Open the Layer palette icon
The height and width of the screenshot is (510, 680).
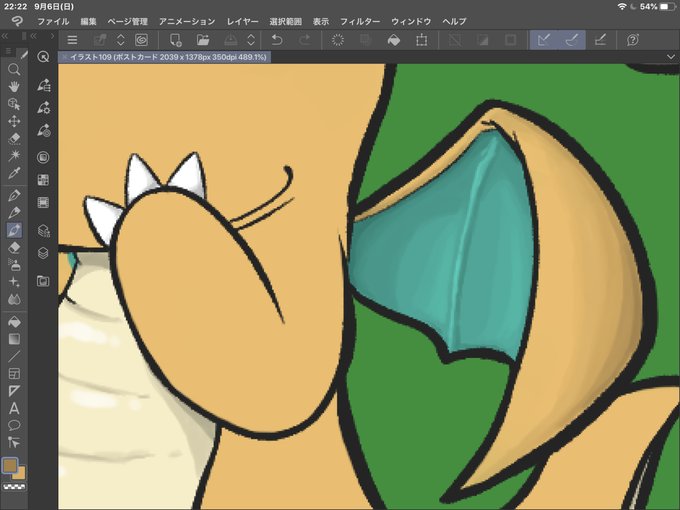(x=43, y=252)
